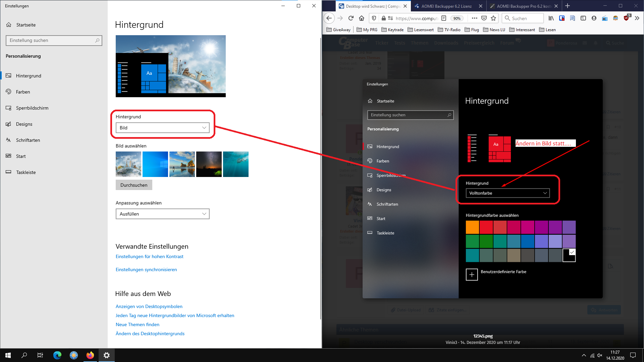The height and width of the screenshot is (362, 644).
Task: Open Einstellungen synchronisieren link
Action: [x=146, y=269]
